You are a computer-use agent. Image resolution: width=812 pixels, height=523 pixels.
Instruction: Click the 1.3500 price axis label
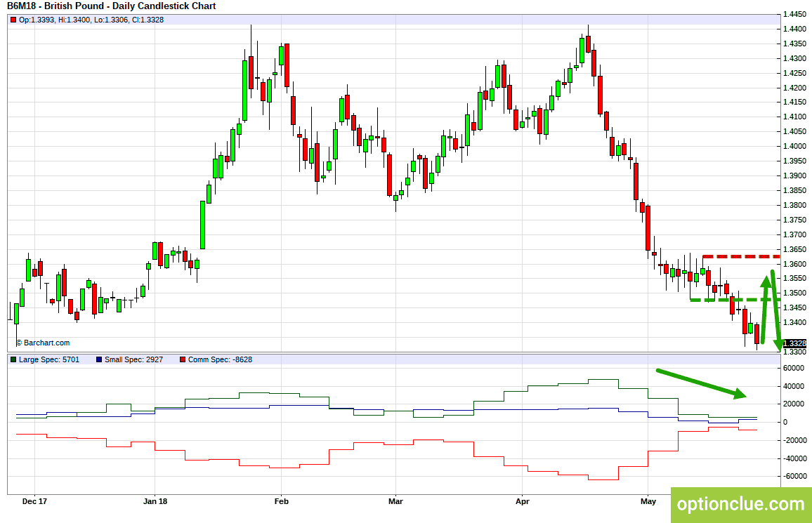click(795, 293)
